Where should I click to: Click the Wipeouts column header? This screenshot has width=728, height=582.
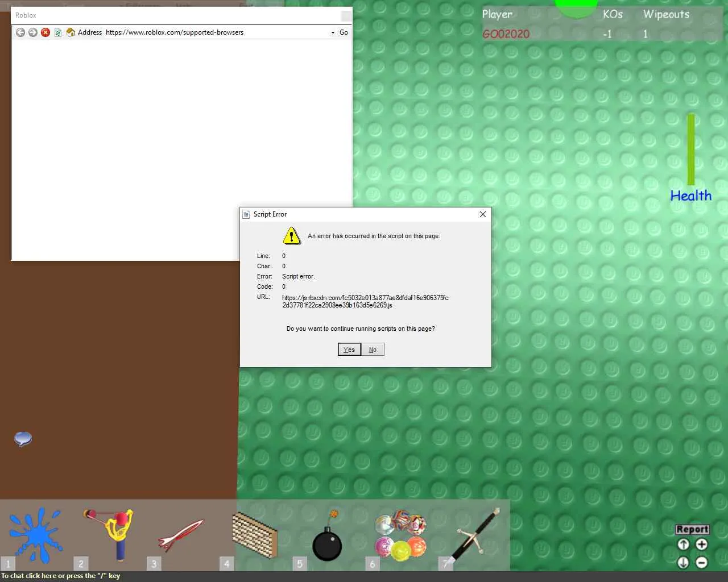[666, 14]
